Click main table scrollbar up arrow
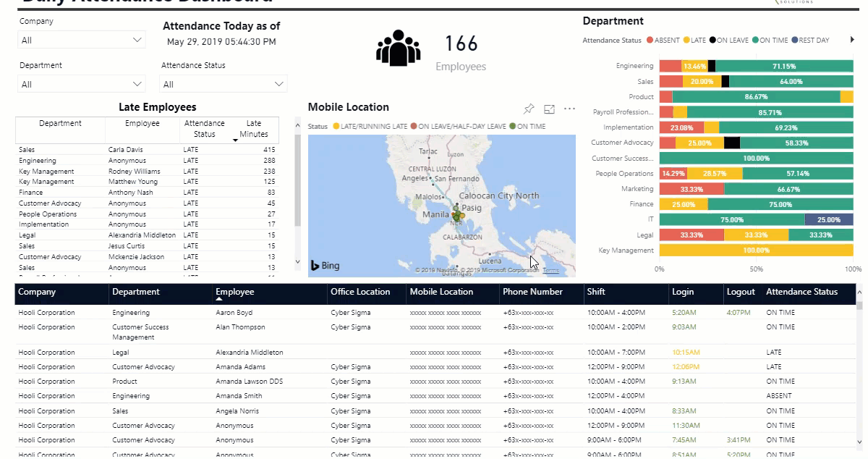 [x=859, y=292]
